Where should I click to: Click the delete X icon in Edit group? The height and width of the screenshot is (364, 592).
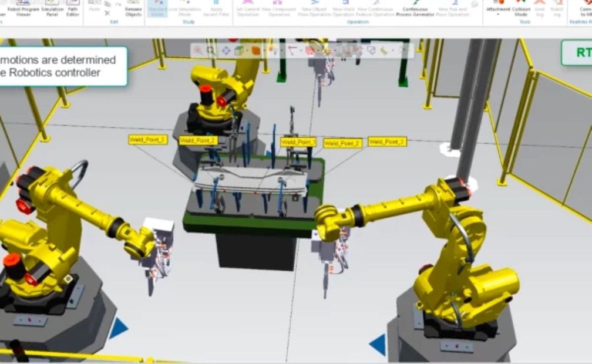tap(107, 13)
